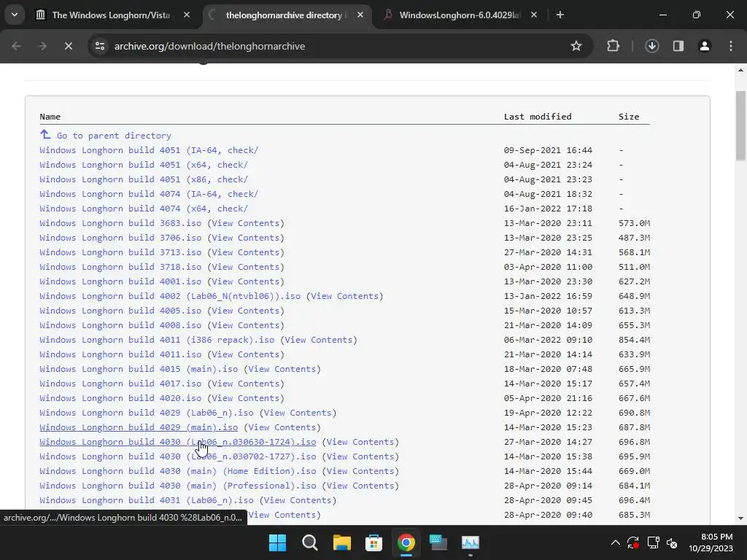This screenshot has height=560, width=747.
Task: Download build 4002 (Lab06_N(ntvbl06)).iso
Action: click(x=170, y=296)
